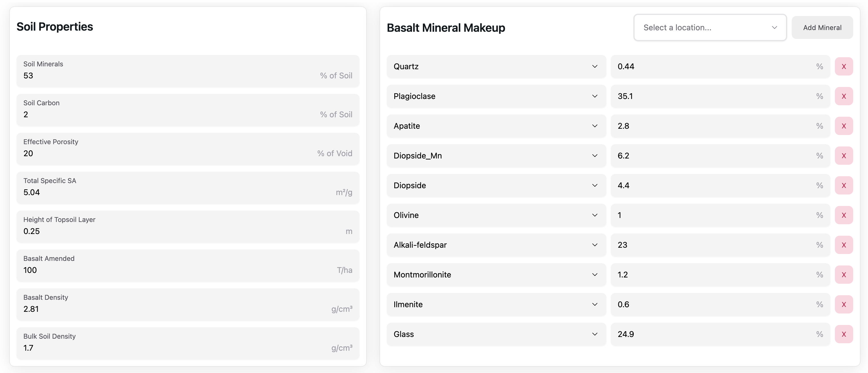Click the Add Mineral button

pyautogui.click(x=822, y=28)
